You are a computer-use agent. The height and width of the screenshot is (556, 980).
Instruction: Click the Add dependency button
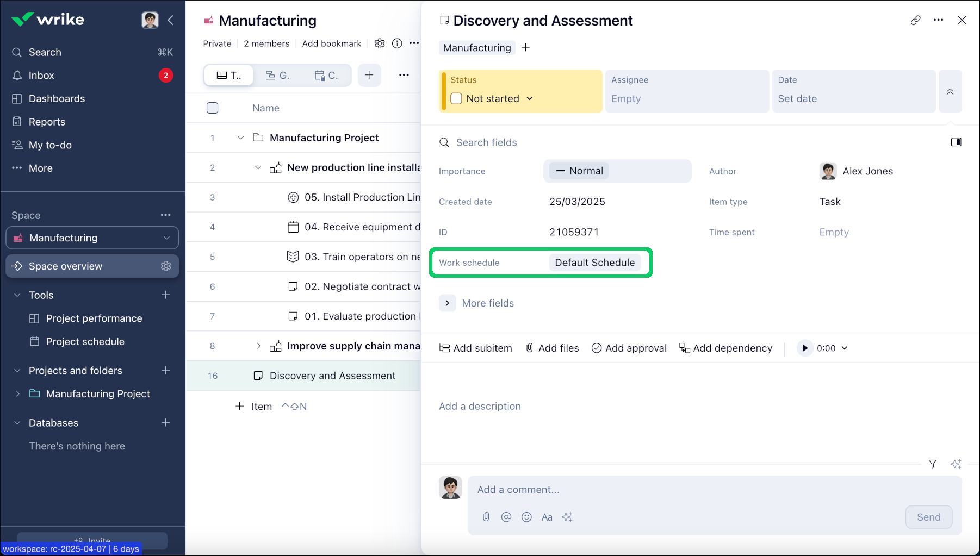click(725, 348)
